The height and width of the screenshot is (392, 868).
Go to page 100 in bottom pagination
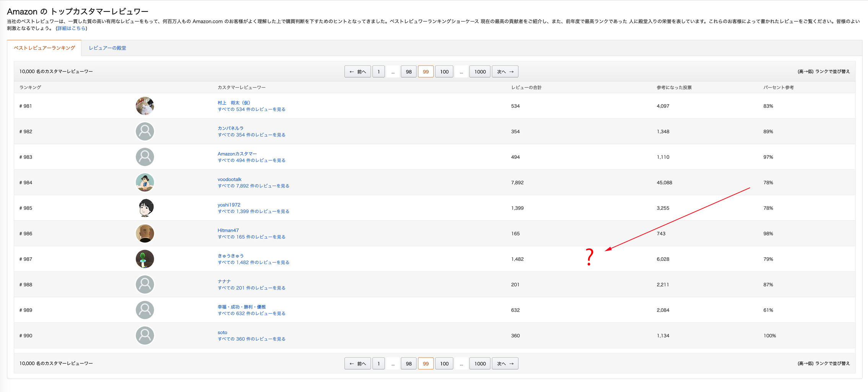(x=444, y=364)
